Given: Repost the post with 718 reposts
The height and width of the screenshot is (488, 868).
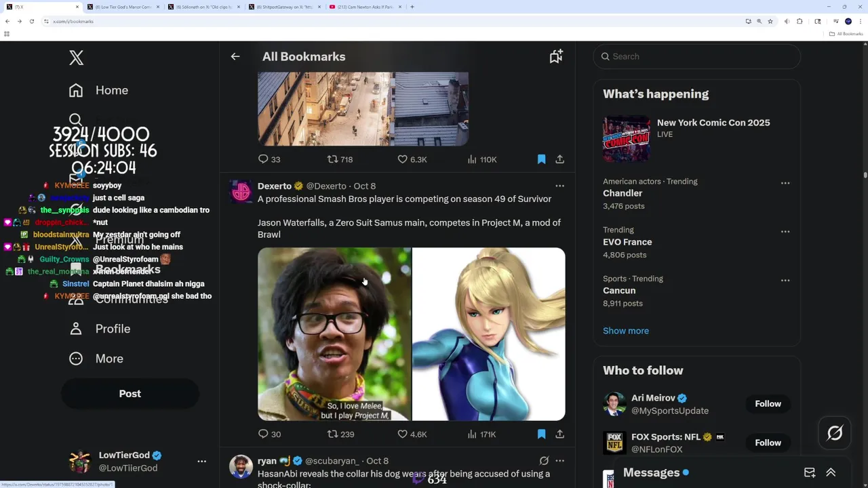Looking at the screenshot, I should 340,159.
